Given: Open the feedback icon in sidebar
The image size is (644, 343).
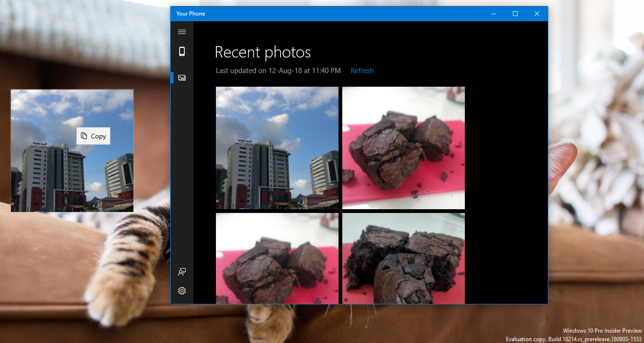Looking at the screenshot, I should click(182, 272).
